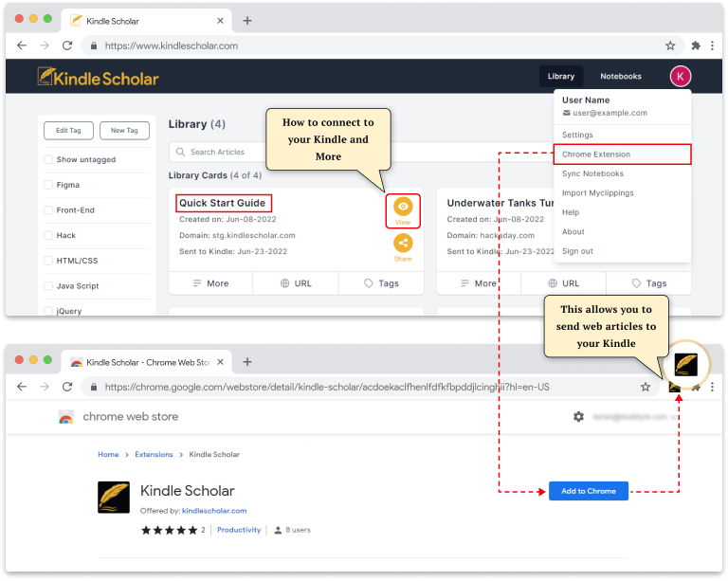Reload the Chrome Web Store page
The height and width of the screenshot is (581, 728).
point(67,387)
